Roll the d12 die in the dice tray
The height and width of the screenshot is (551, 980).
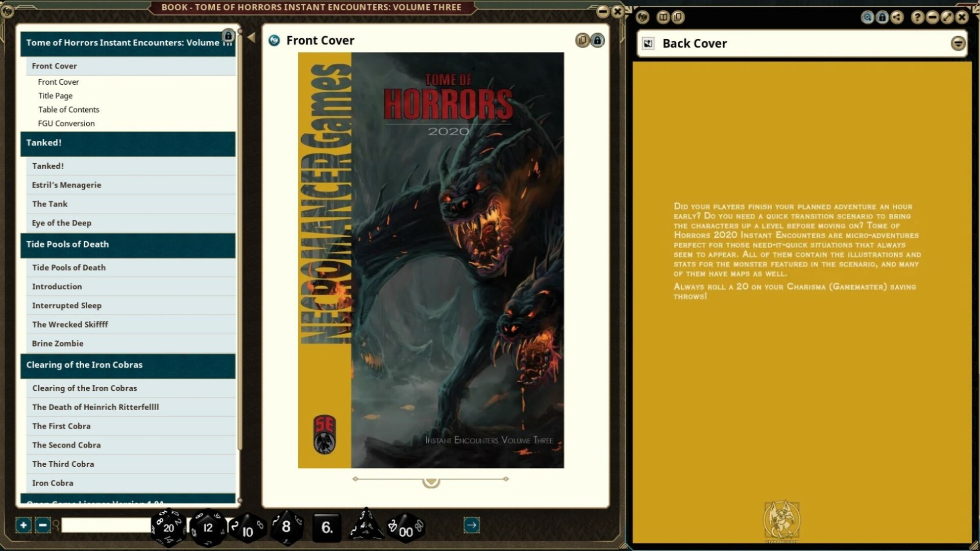207,528
